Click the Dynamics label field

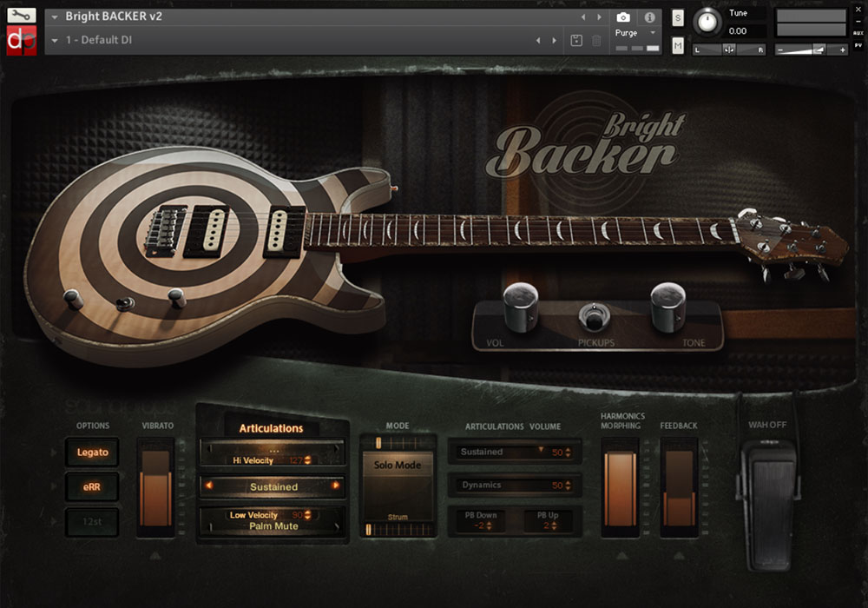click(482, 485)
